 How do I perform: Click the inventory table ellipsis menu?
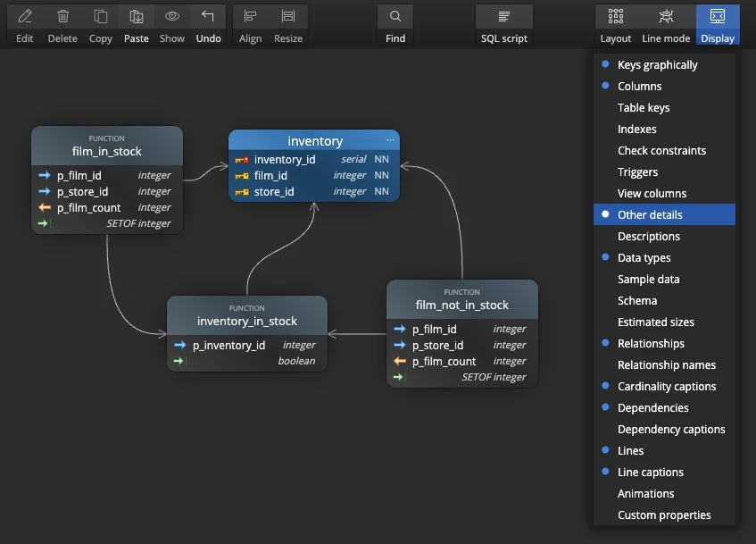[x=390, y=140]
